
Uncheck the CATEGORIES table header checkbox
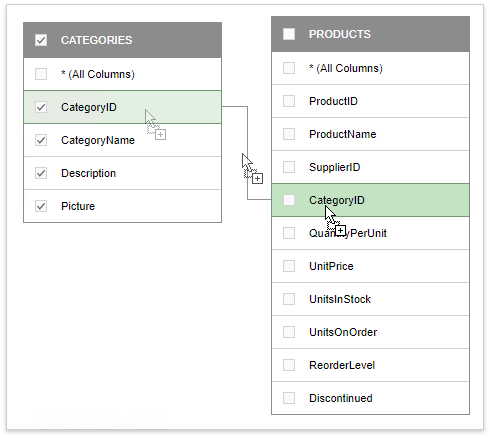pyautogui.click(x=41, y=40)
